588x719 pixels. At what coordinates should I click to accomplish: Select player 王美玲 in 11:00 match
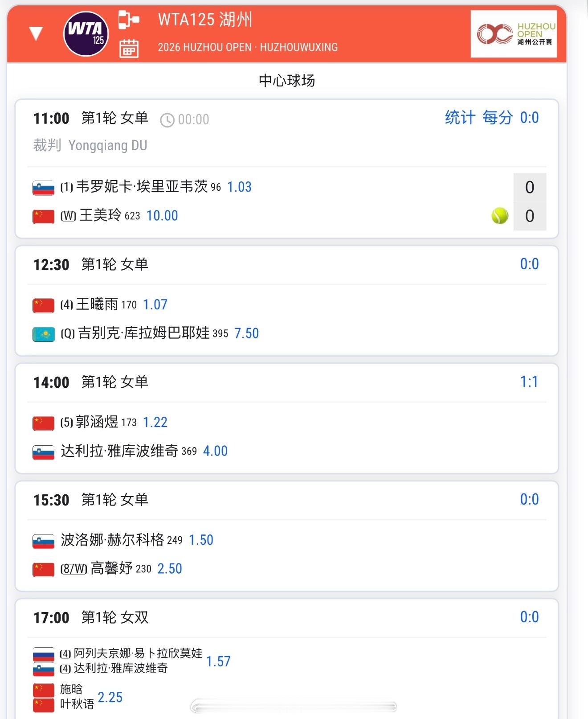[x=100, y=216]
